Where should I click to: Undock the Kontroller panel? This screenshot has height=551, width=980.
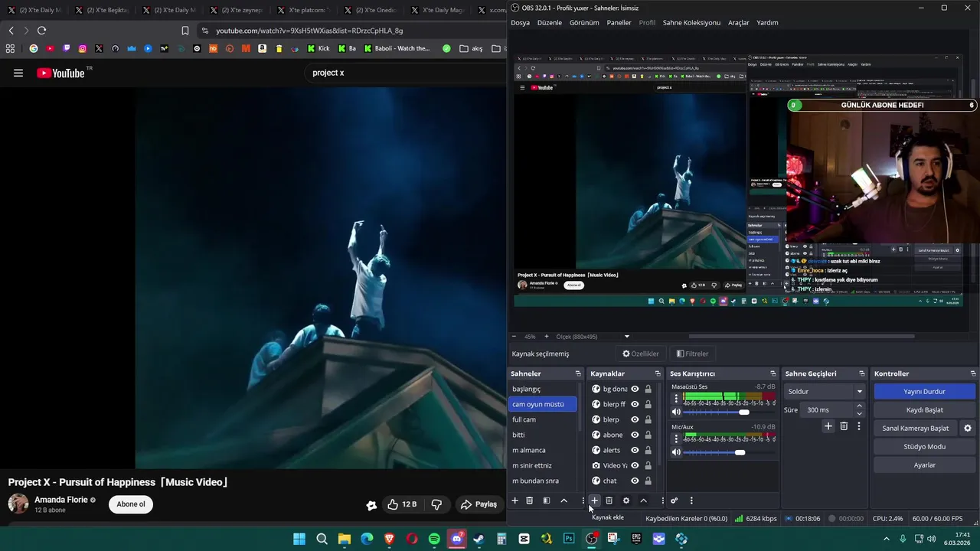[972, 373]
